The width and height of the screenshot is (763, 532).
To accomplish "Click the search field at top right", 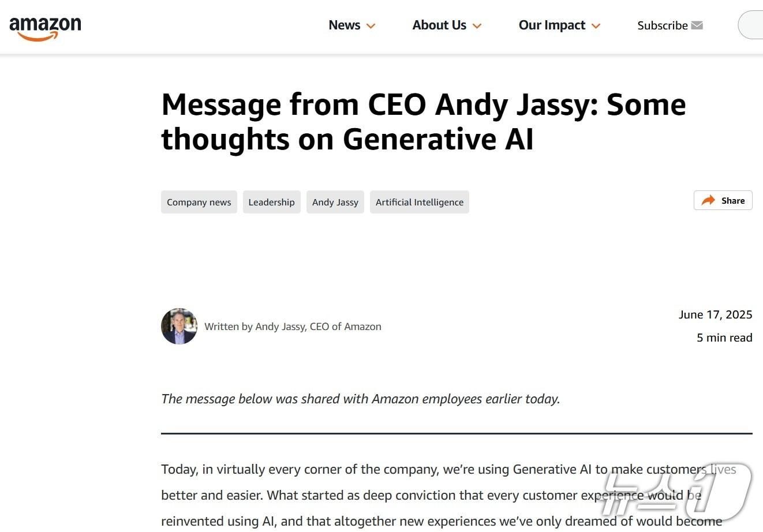I will pyautogui.click(x=751, y=25).
